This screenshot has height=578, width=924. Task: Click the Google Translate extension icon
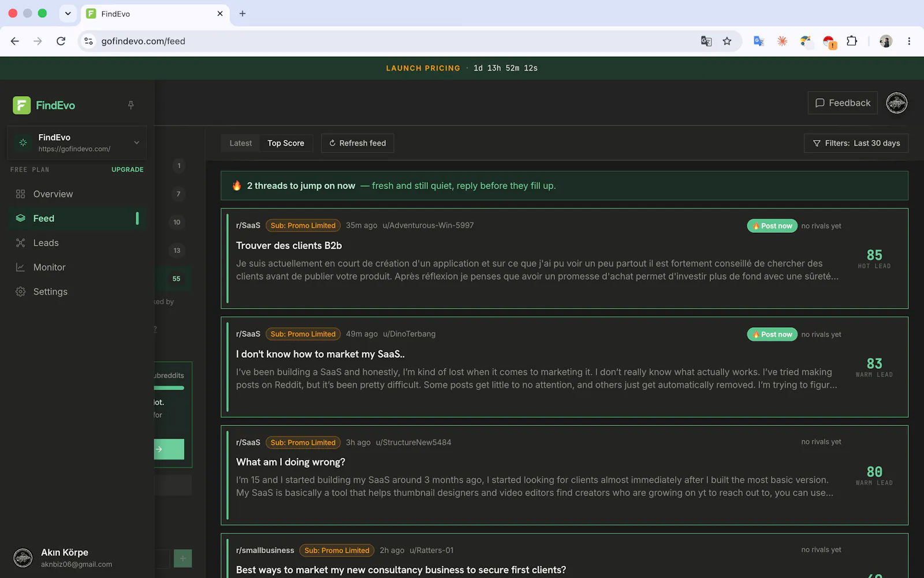759,41
